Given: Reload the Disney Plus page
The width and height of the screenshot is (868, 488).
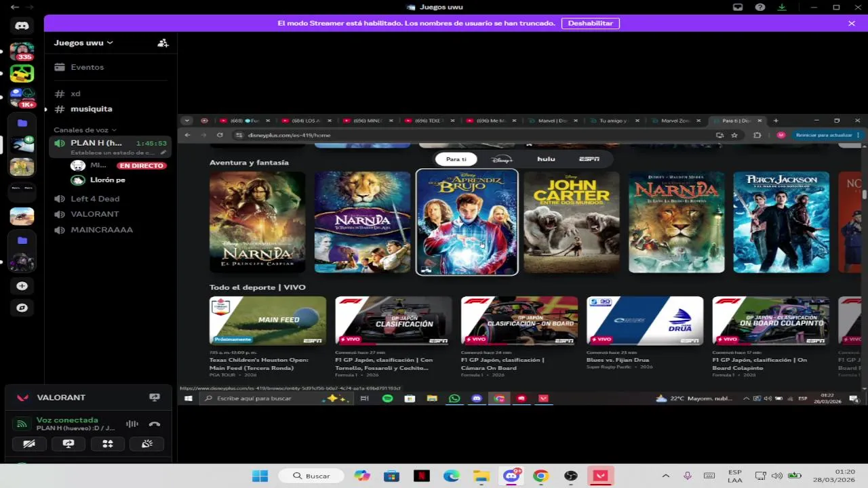Looking at the screenshot, I should click(220, 135).
